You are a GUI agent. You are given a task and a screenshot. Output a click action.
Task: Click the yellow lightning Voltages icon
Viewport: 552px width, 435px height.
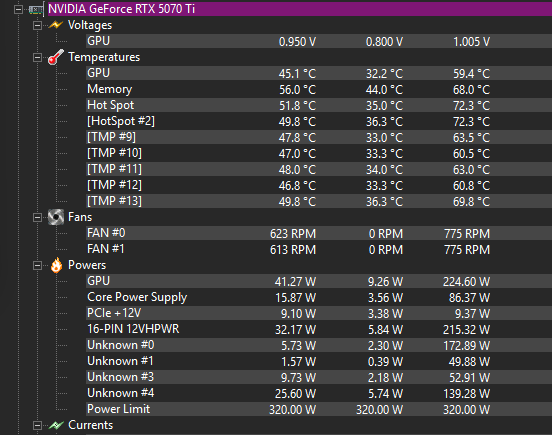56,25
